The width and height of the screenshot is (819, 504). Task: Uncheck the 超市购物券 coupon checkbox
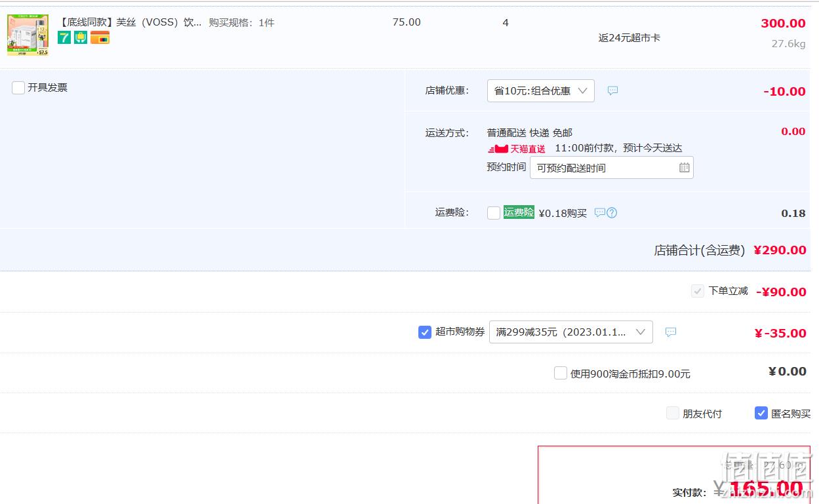(x=425, y=332)
